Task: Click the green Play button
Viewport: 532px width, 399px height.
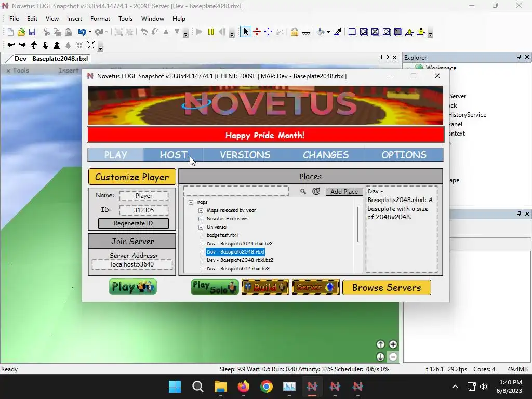Action: 132,287
